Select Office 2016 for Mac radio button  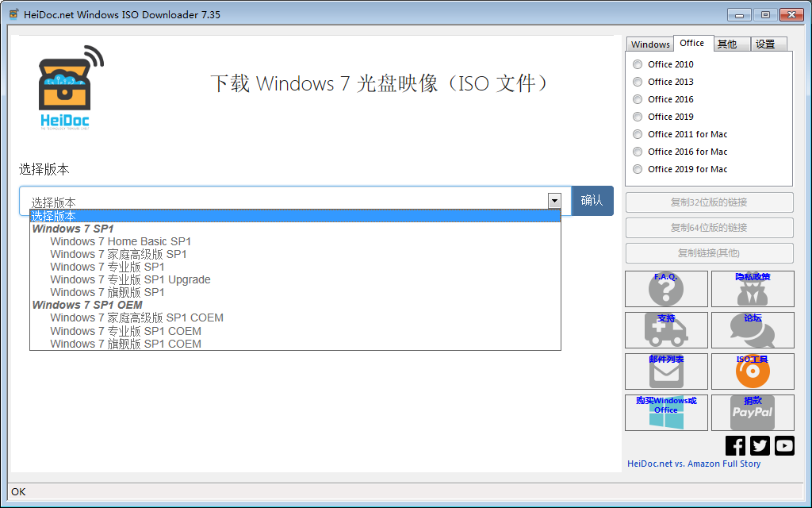(638, 152)
